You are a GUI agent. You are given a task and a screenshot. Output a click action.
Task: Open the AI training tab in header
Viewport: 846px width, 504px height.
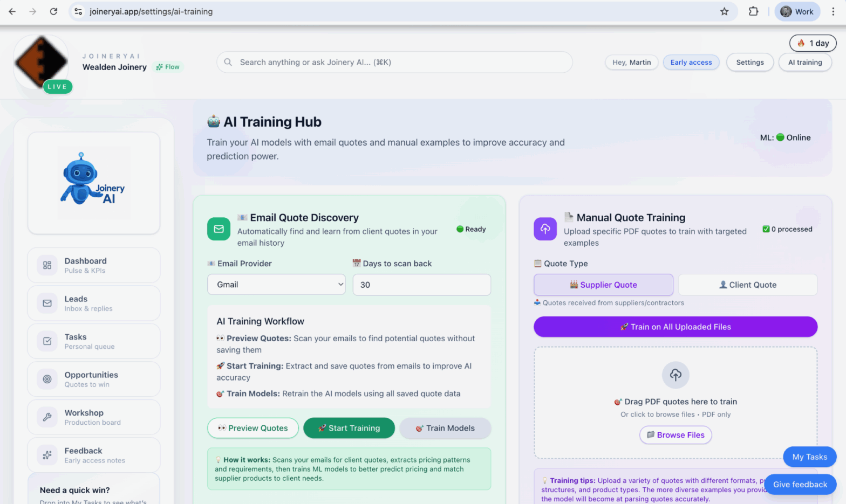(x=804, y=63)
